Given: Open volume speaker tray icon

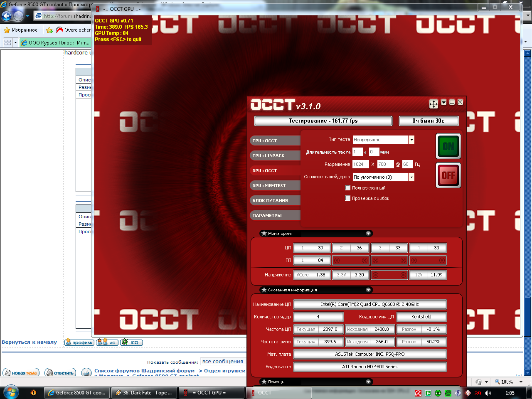Looking at the screenshot, I should coord(488,393).
